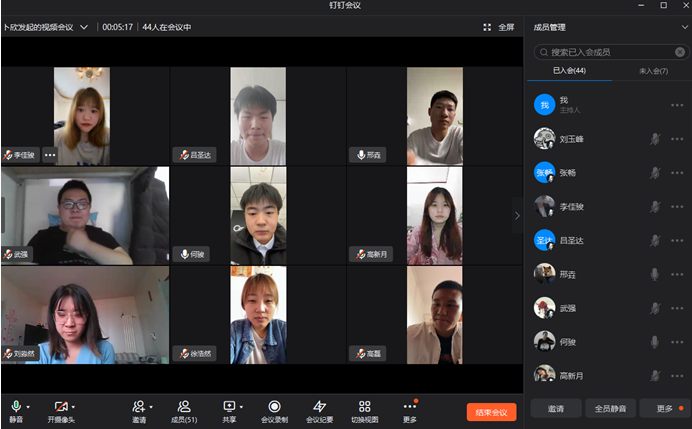Toggle 开摄像头 camera on
This screenshot has height=429, width=692.
click(60, 406)
